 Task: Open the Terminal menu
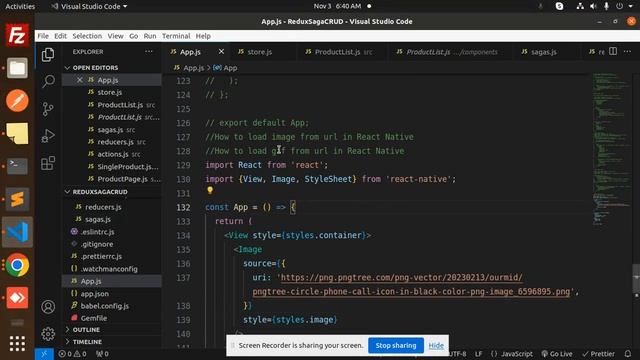tap(176, 36)
